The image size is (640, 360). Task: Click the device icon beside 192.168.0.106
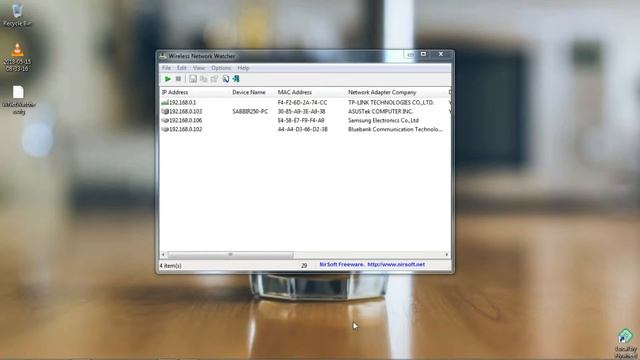coord(165,120)
